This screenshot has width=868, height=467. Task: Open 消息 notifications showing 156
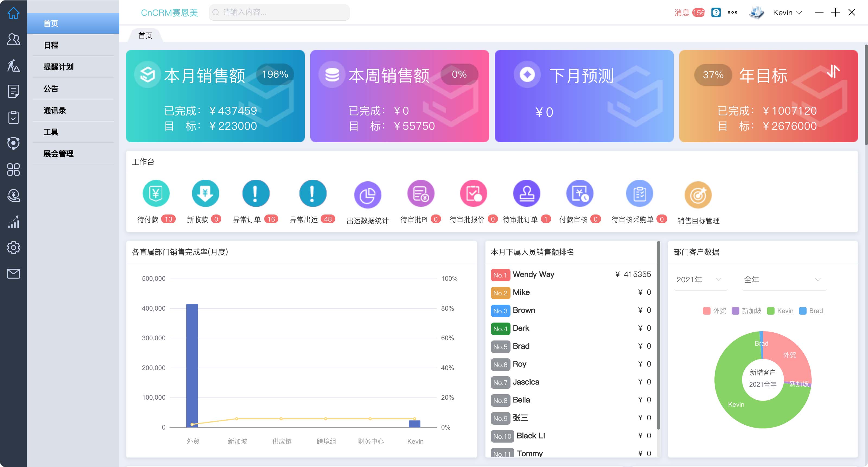click(x=690, y=12)
